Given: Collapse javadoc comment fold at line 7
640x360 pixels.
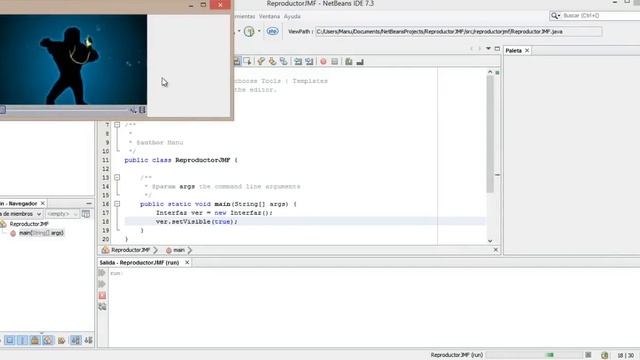Looking at the screenshot, I should (x=117, y=124).
